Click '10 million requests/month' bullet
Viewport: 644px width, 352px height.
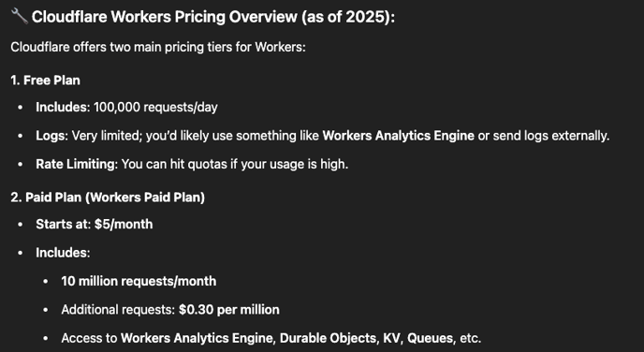click(x=139, y=281)
